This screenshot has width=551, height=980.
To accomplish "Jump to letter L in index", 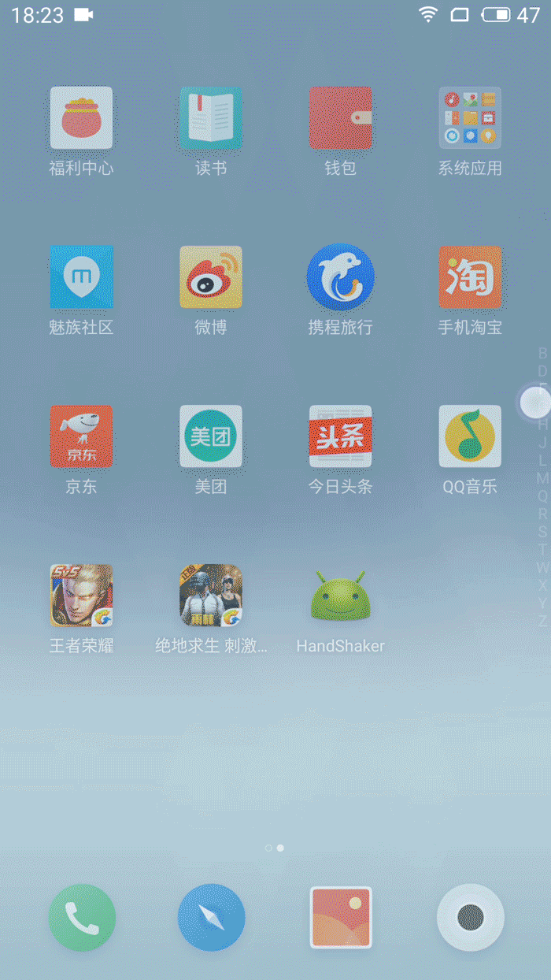I will [542, 460].
